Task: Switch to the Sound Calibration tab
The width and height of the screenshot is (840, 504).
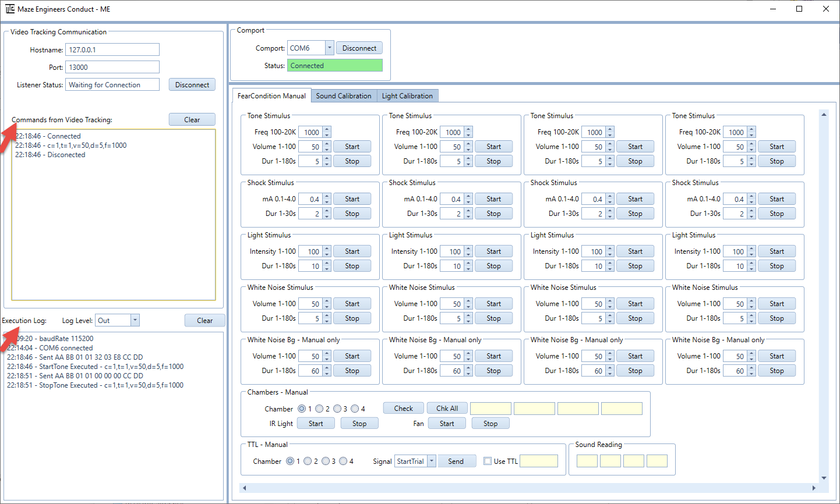Action: pos(343,96)
